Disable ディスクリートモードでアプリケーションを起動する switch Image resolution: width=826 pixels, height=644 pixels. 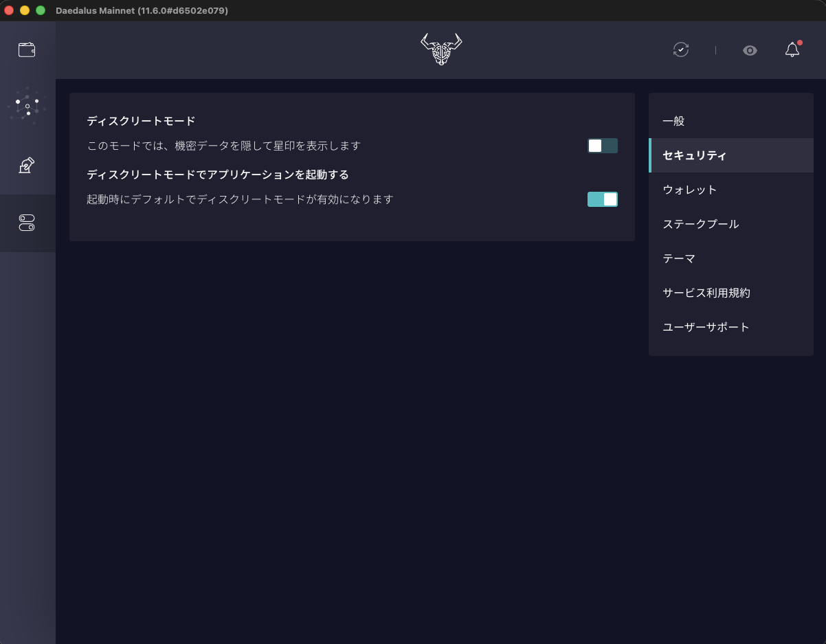[603, 199]
